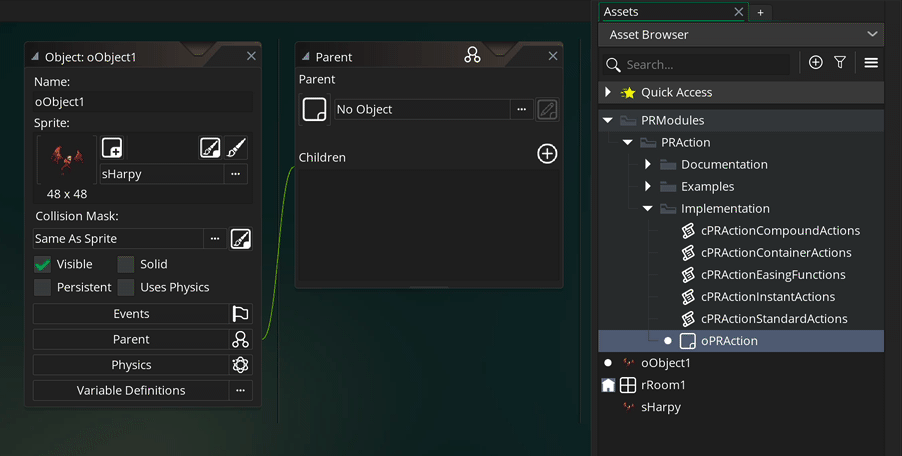902x456 pixels.
Task: Add a child with the plus circle
Action: (x=547, y=154)
